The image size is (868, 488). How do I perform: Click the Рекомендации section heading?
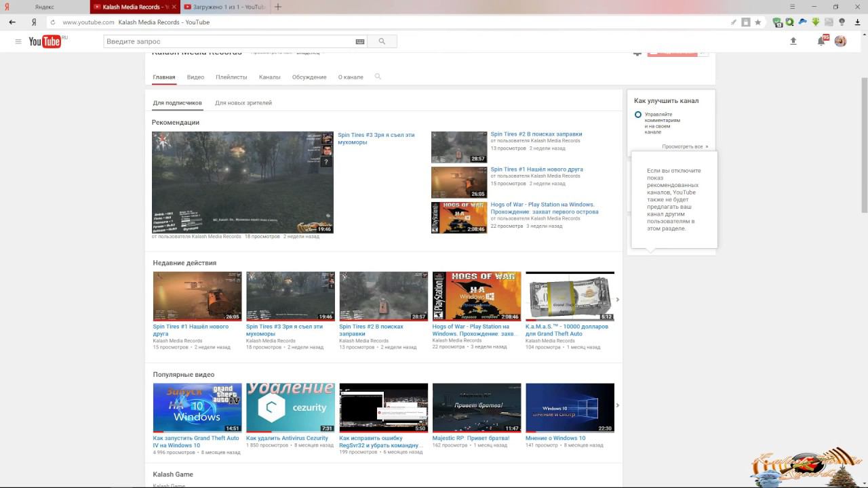[176, 123]
